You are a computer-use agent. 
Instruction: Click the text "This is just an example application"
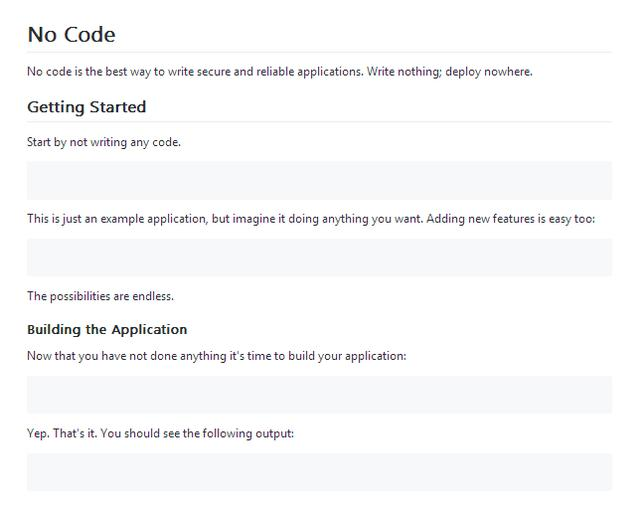tap(116, 219)
